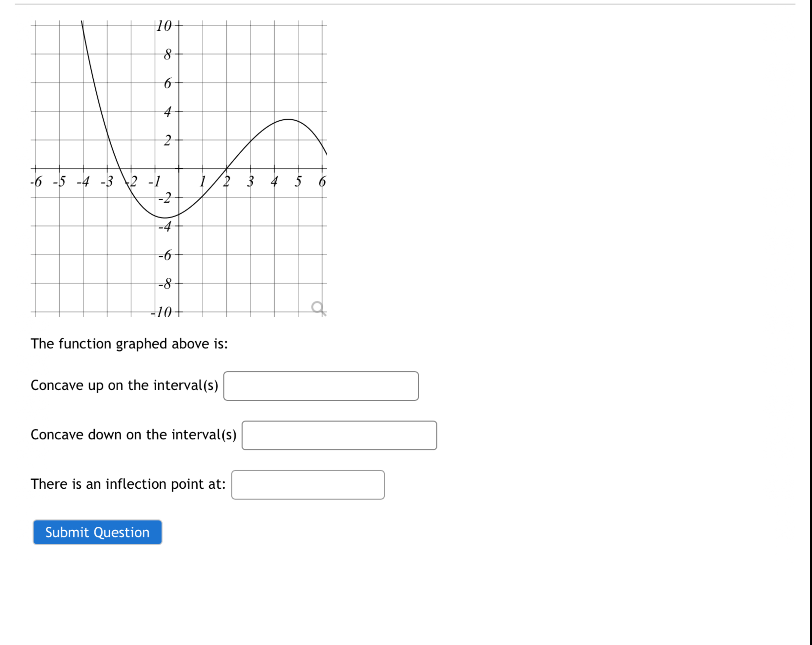Click the concave up interval(s) answer box
Viewport: 812px width, 645px height.
tap(321, 386)
